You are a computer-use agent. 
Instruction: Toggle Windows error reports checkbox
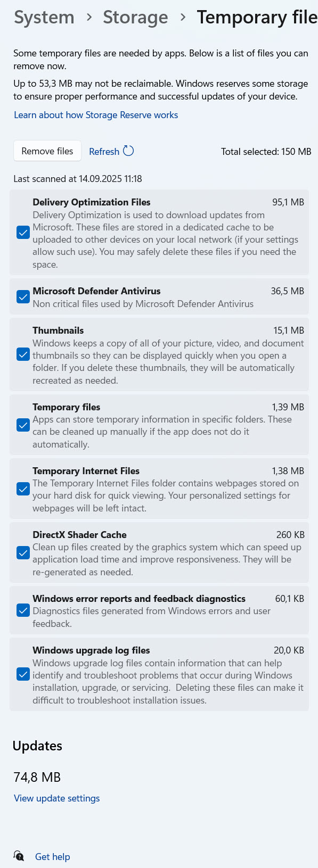23,610
